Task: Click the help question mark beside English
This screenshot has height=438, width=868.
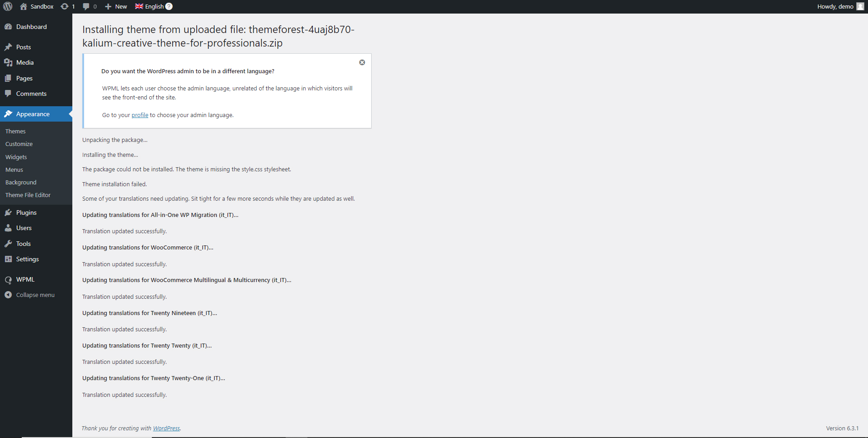Action: click(x=169, y=6)
